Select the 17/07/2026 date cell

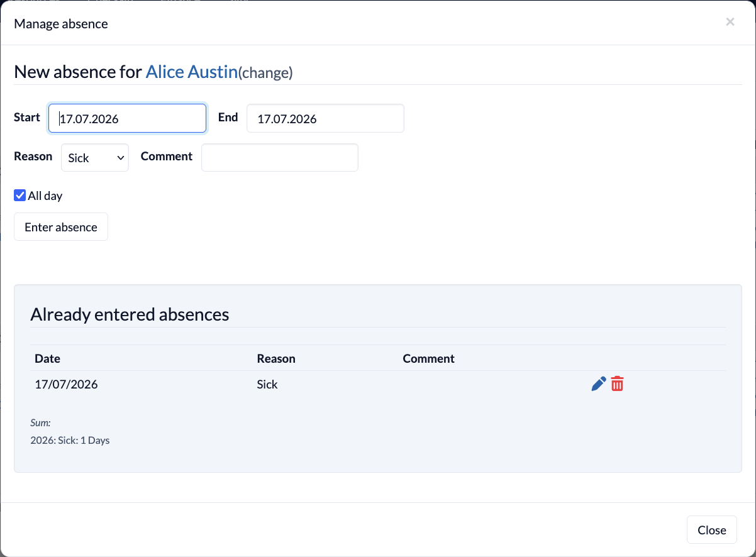coord(67,384)
